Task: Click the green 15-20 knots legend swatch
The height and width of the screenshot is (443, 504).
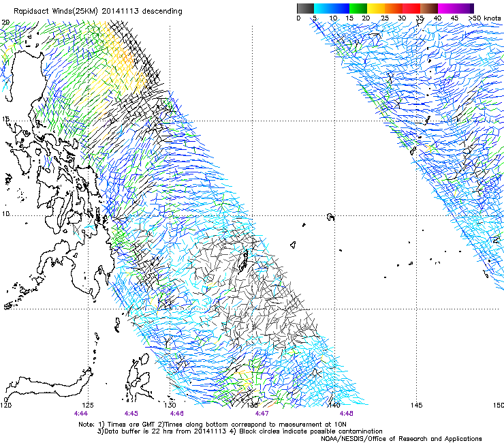Action: [x=358, y=8]
